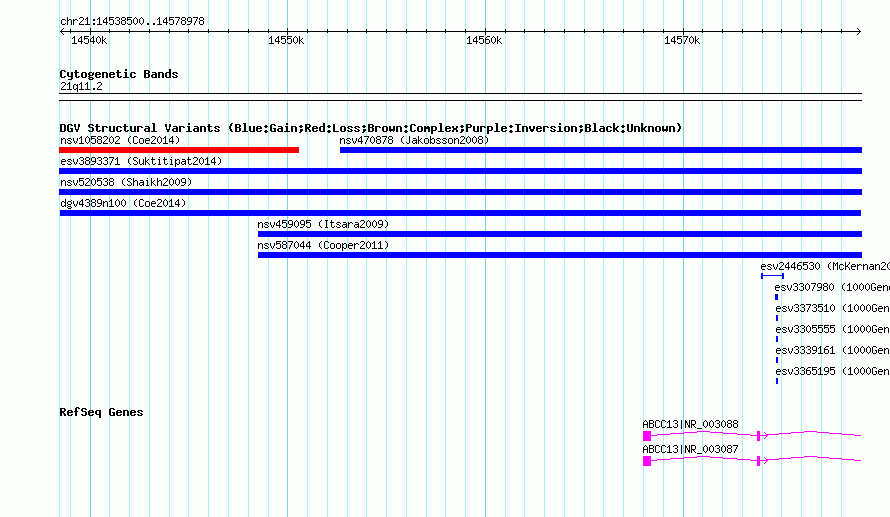Open esv3305555 1000Genomes variant label
The width and height of the screenshot is (890, 517).
click(x=833, y=329)
